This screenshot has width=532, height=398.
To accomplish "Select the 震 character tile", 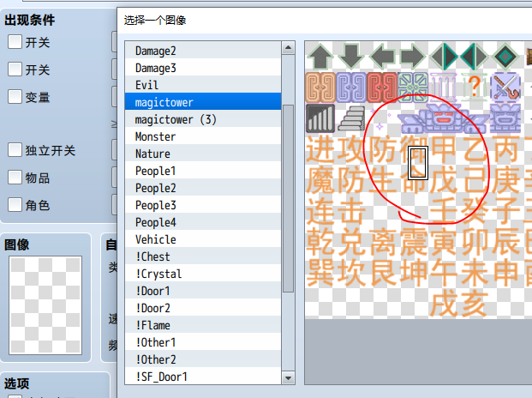I will click(x=413, y=241).
